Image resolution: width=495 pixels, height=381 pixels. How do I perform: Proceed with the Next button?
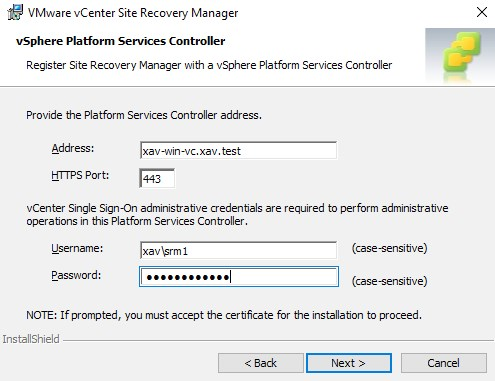(349, 363)
